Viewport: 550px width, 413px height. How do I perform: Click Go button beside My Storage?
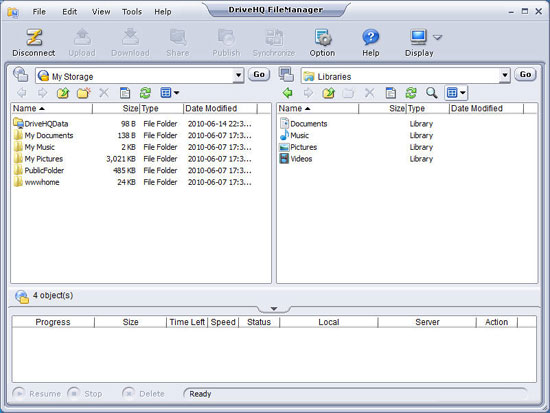259,74
